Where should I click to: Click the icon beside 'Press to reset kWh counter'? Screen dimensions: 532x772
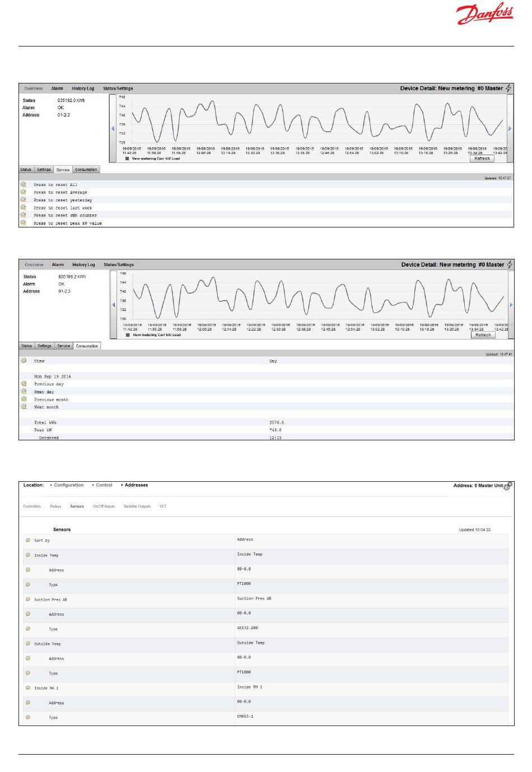(23, 215)
